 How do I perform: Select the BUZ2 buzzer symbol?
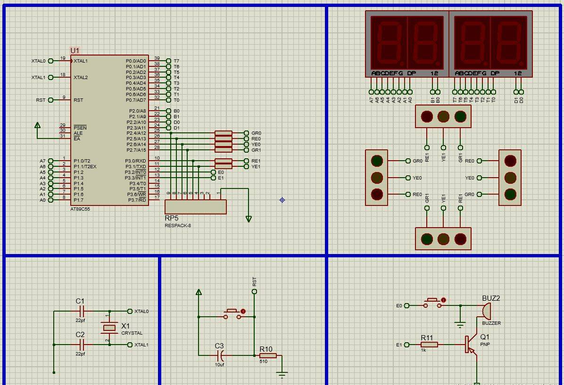coord(486,310)
